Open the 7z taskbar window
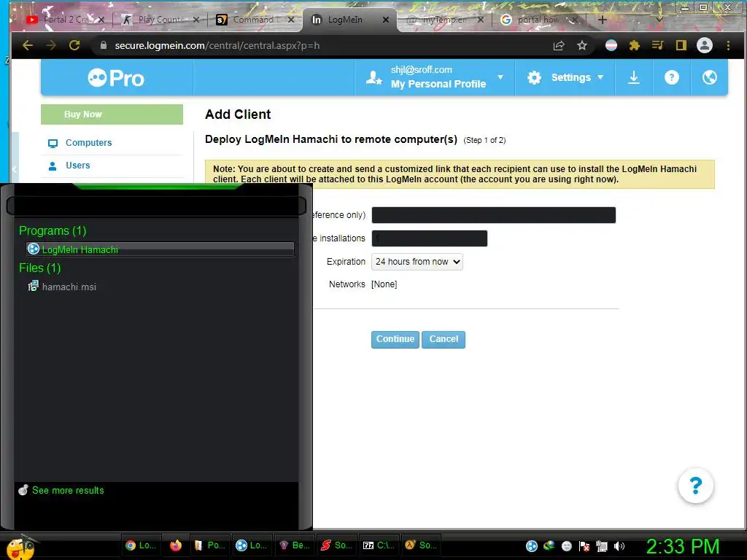 379,545
